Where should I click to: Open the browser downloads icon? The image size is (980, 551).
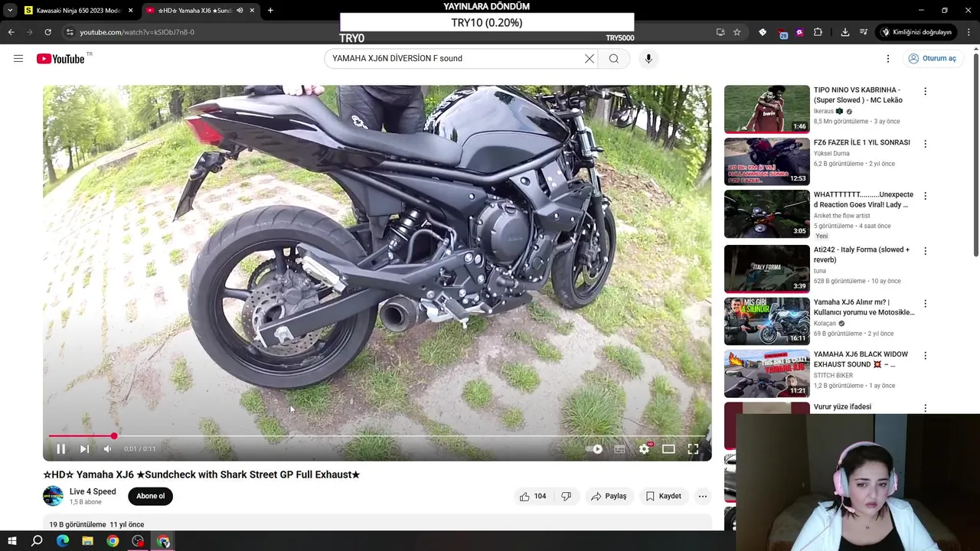pos(844,32)
